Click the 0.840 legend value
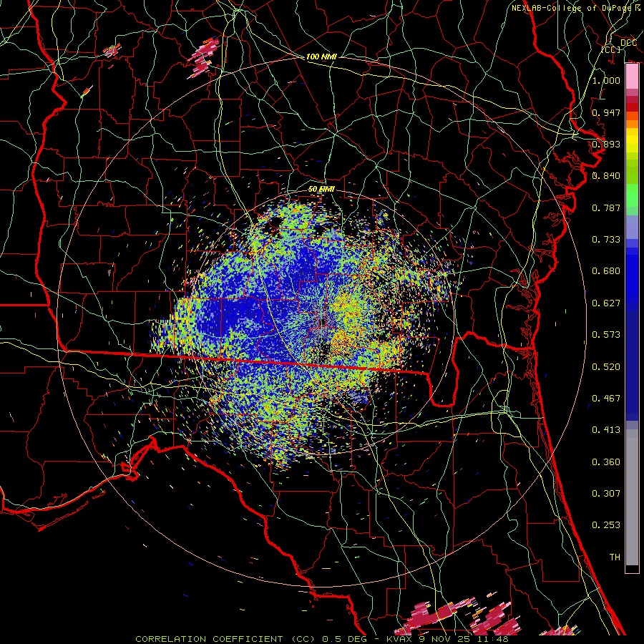This screenshot has height=644, width=644. point(606,176)
